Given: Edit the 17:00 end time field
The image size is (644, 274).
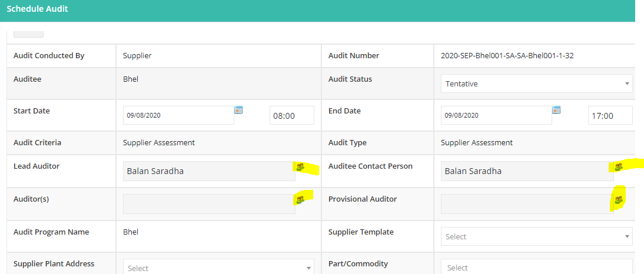Looking at the screenshot, I should click(x=610, y=115).
